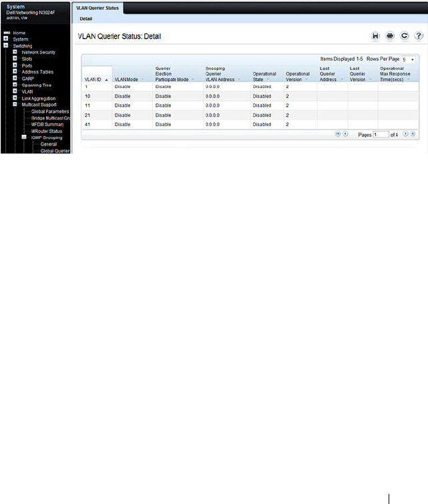Expand the GARP tree node
Viewport: 428px width, 504px height.
(15, 78)
